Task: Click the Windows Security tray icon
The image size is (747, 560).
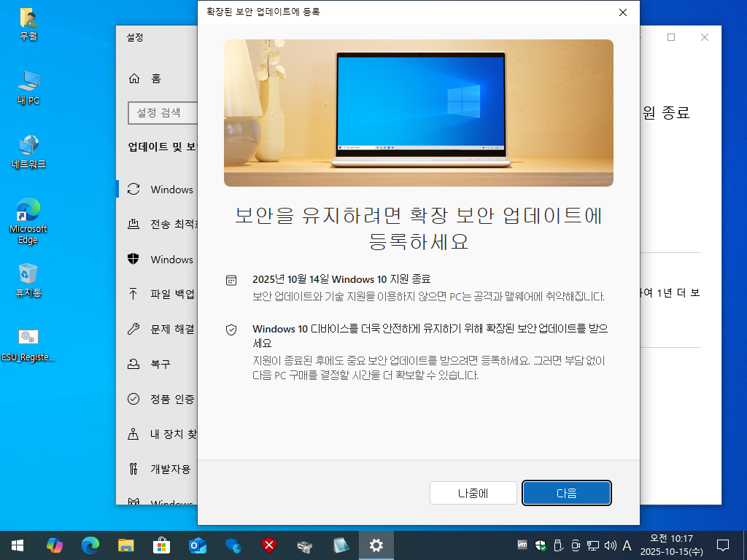Action: (x=541, y=545)
